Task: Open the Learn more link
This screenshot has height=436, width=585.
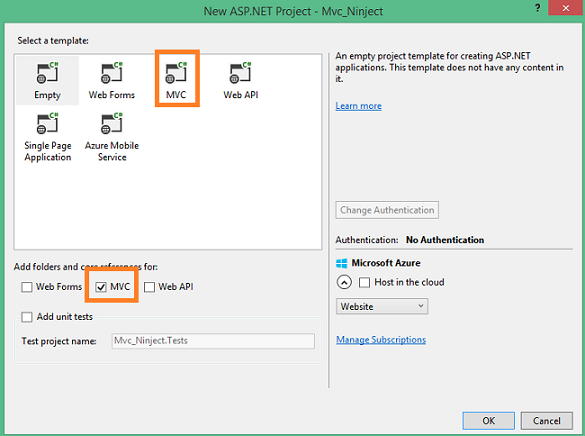Action: pos(358,106)
